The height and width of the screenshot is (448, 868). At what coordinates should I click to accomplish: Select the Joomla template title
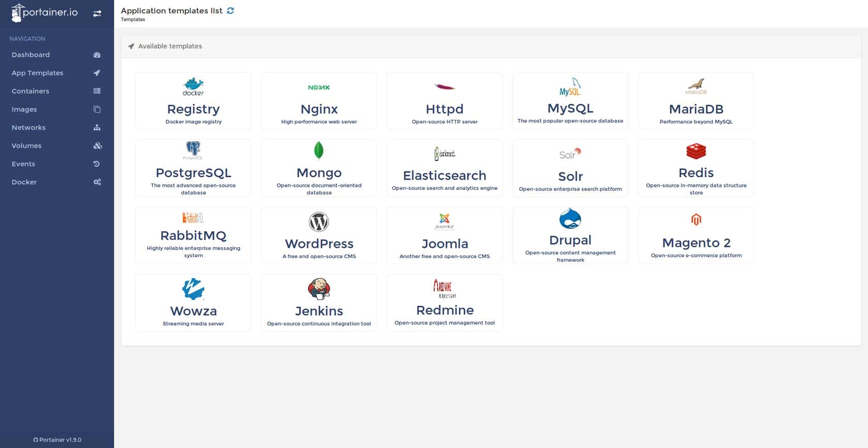(444, 244)
